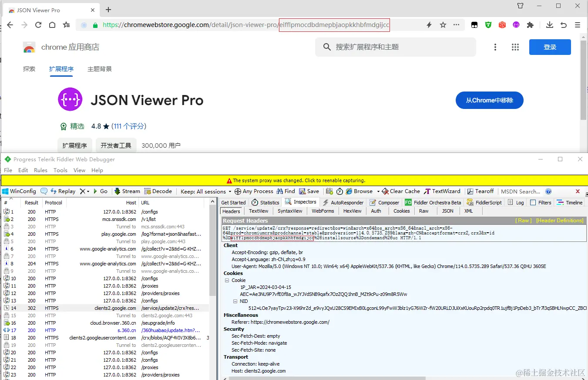Open the Log tab
Image resolution: width=588 pixels, height=380 pixels.
point(516,203)
